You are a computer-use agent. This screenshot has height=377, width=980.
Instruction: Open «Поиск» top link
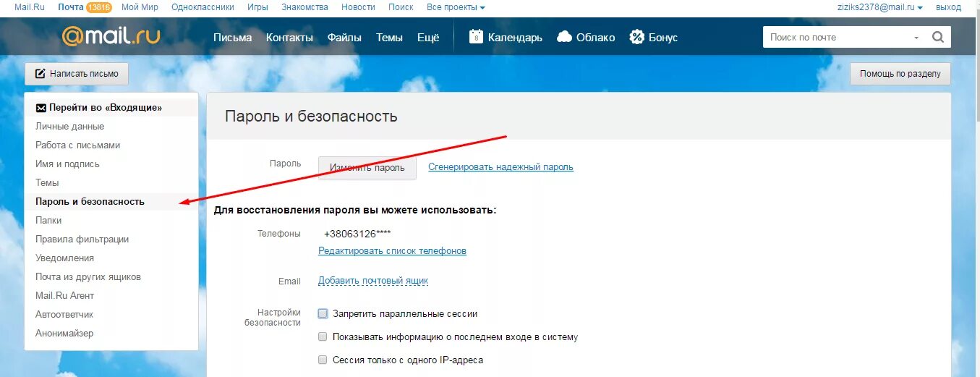(x=401, y=7)
